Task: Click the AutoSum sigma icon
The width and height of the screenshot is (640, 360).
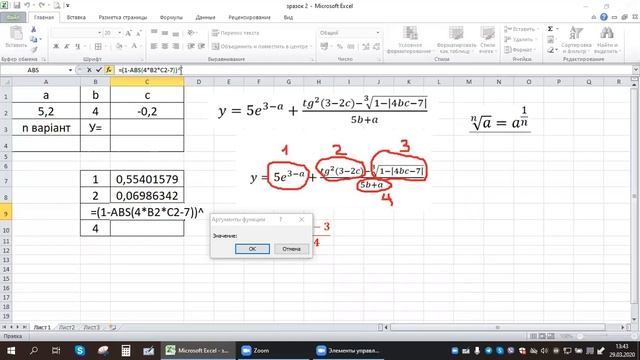Action: coord(550,29)
